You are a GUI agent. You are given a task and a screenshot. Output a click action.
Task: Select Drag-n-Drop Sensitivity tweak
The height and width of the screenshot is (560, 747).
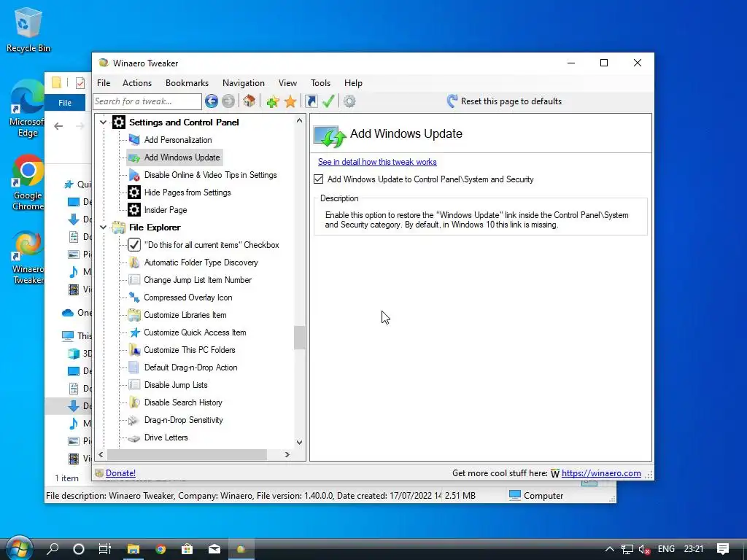click(183, 420)
